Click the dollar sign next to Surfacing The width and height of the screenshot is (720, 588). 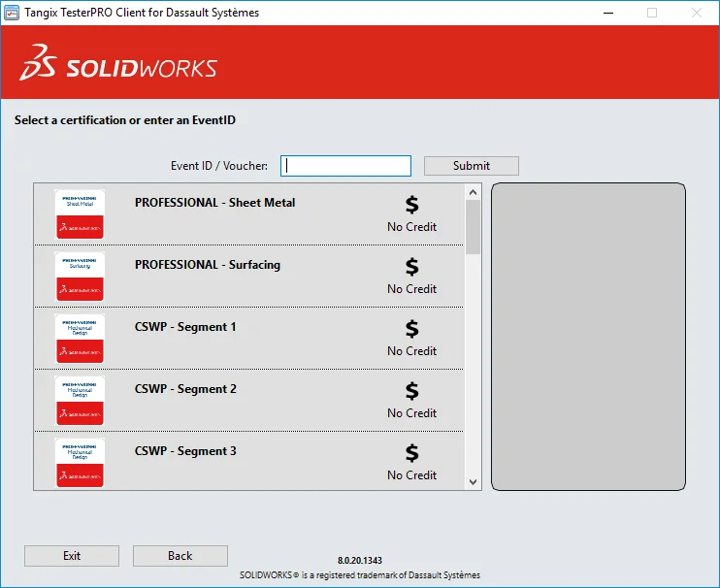point(411,267)
